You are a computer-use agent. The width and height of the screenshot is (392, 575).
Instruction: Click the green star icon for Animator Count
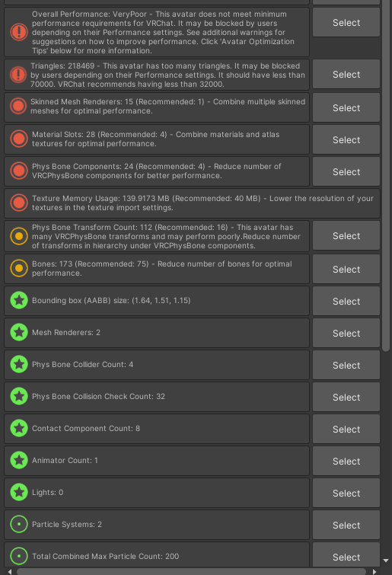click(x=19, y=461)
